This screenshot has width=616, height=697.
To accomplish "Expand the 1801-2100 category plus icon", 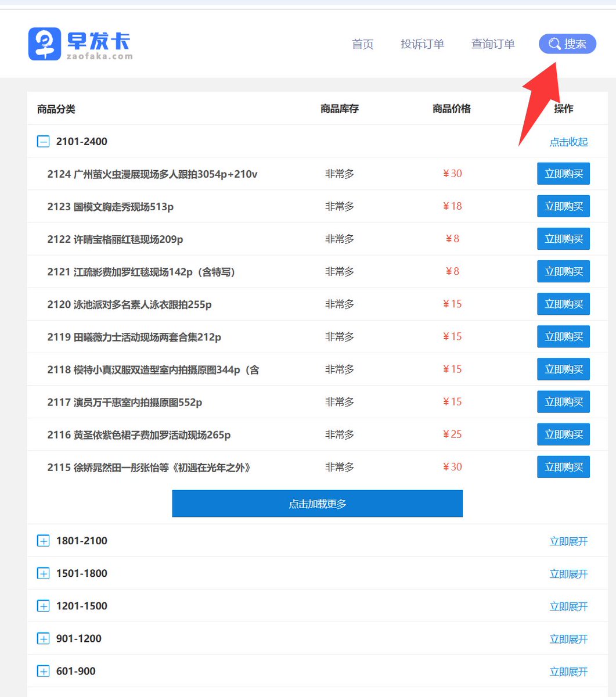I will tap(44, 541).
